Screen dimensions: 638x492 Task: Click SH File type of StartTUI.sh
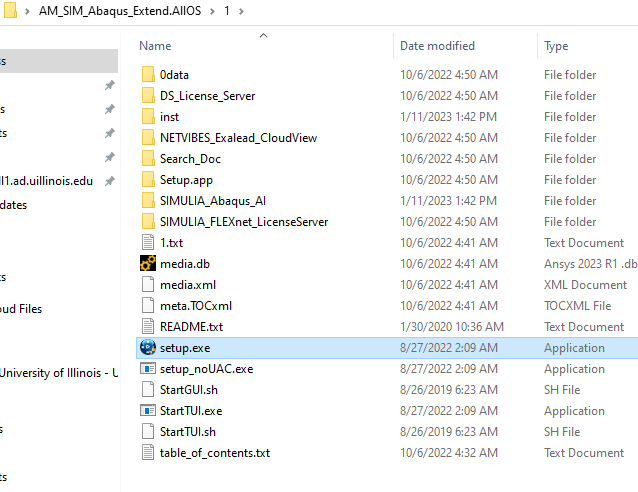[x=562, y=432]
